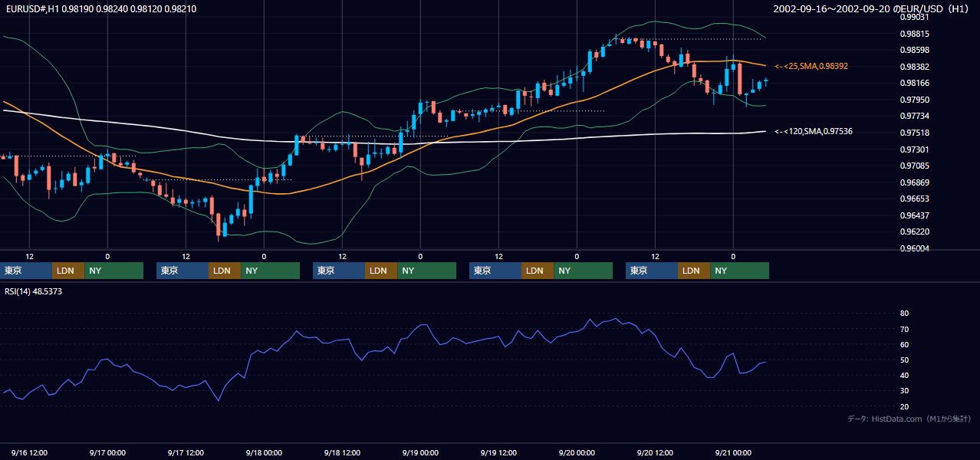Click price axis value 0.99031

tap(915, 17)
